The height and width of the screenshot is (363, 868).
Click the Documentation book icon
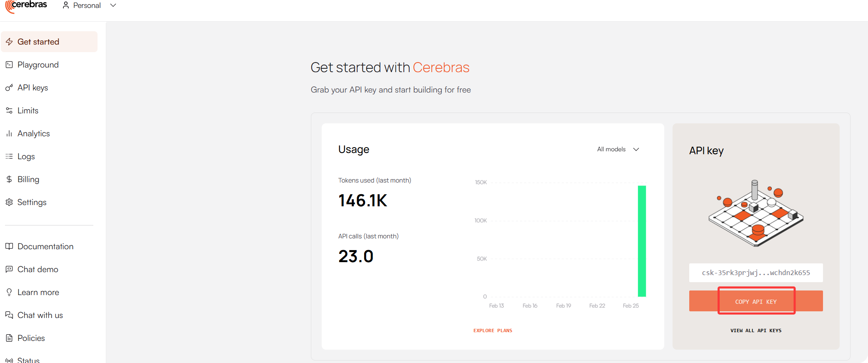click(9, 246)
